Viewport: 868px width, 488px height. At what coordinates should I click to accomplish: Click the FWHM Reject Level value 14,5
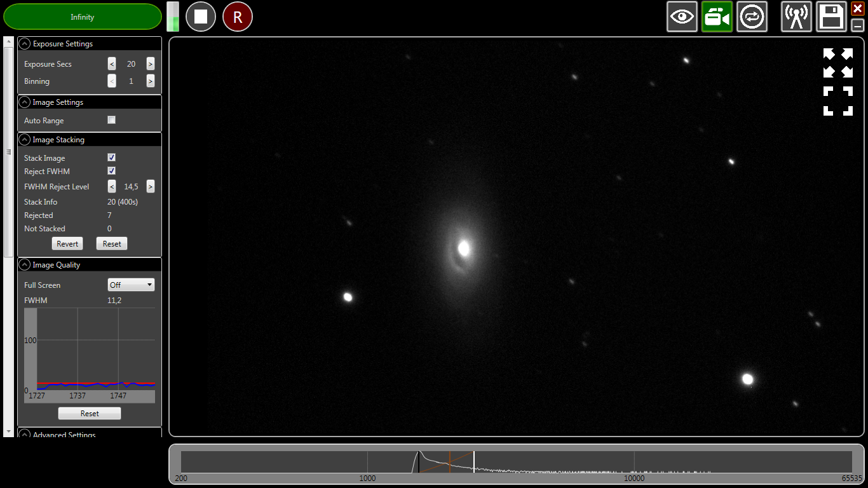point(131,187)
